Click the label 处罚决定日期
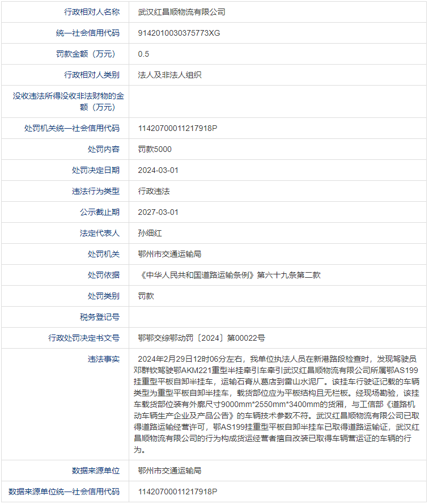Viewport: 433px width, 504px height. 95,170
